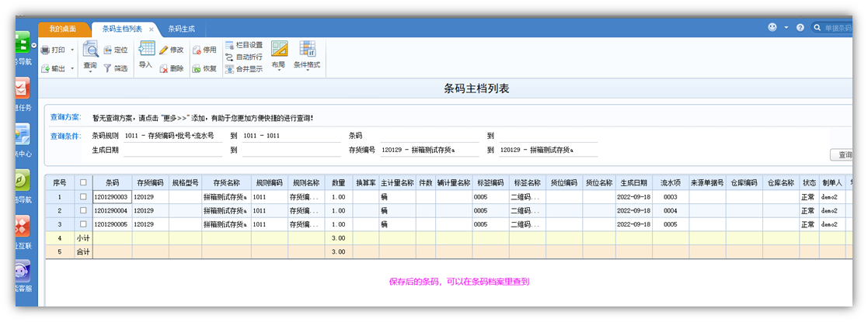868x322 pixels.
Task: Open the red task checkmark sidebar icon
Action: click(x=22, y=89)
